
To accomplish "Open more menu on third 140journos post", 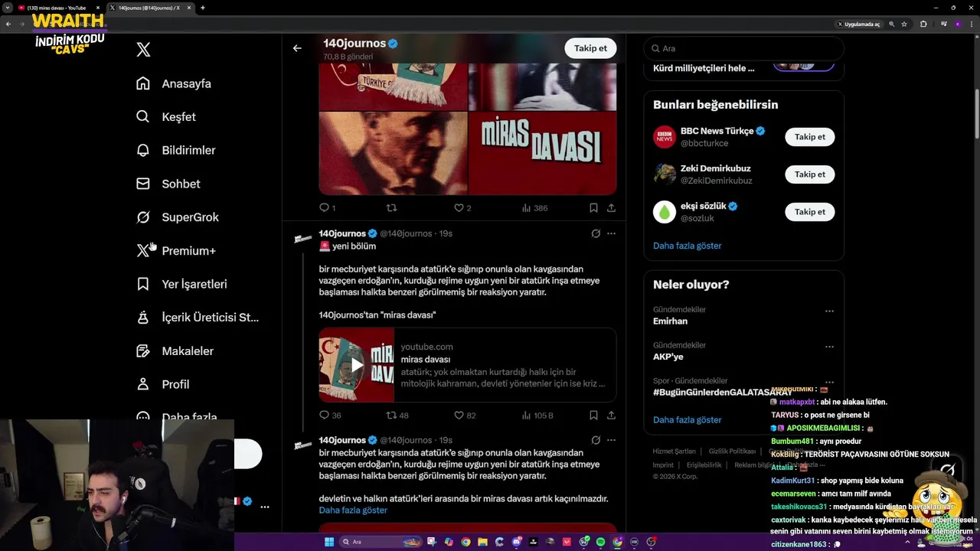I will 611,440.
